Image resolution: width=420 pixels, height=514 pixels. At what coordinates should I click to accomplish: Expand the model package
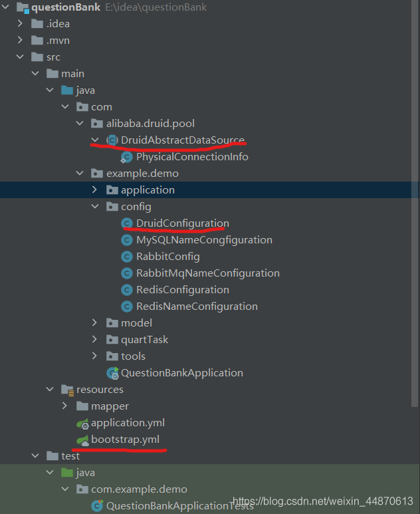[x=94, y=322]
